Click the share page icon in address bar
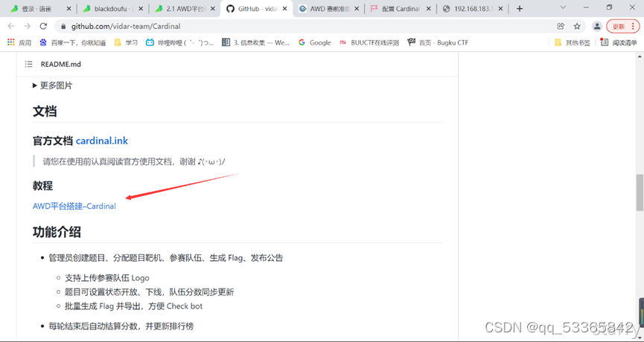Image resolution: width=644 pixels, height=342 pixels. 561,26
